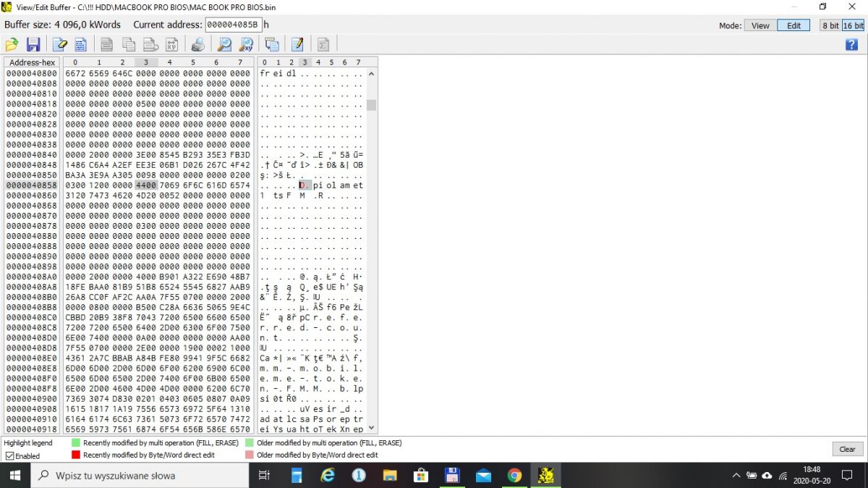The image size is (868, 488).
Task: Click the find-and-replace magnifier icon
Action: point(247,44)
